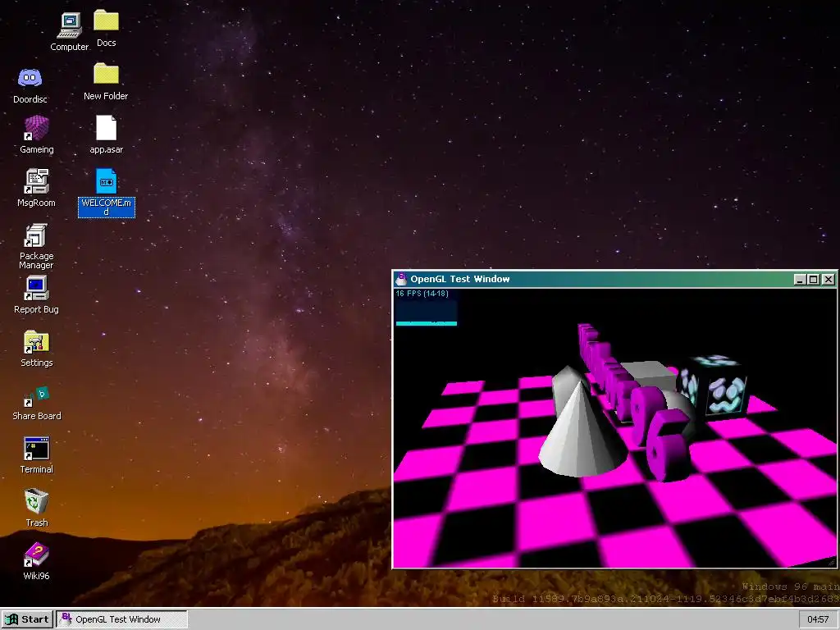Minimize the OpenGL Test Window
Image resolution: width=840 pixels, height=630 pixels.
[799, 279]
